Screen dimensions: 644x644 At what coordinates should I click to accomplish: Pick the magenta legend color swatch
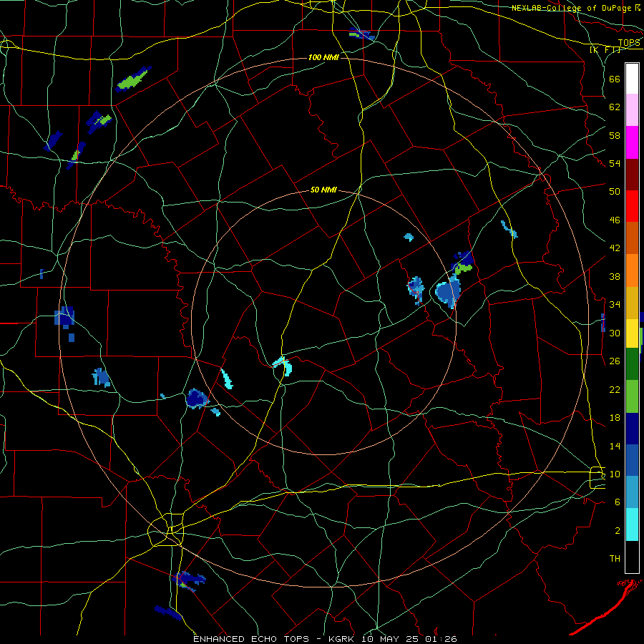632,142
